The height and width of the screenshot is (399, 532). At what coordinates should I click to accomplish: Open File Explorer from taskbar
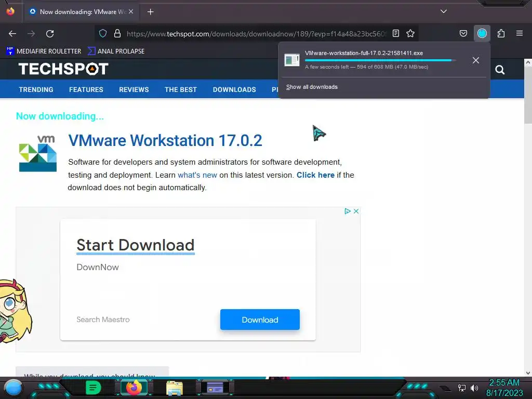(x=175, y=388)
